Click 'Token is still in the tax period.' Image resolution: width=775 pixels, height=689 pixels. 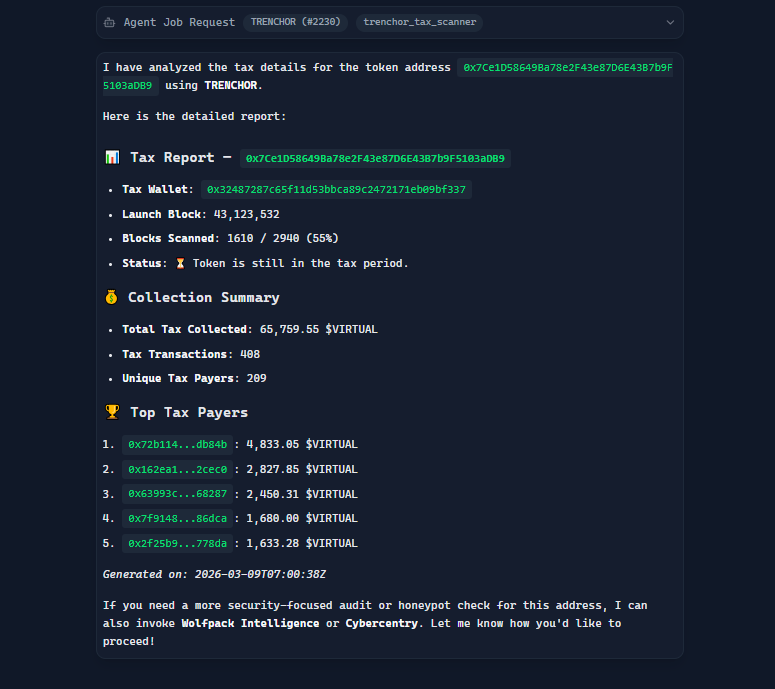pos(301,263)
